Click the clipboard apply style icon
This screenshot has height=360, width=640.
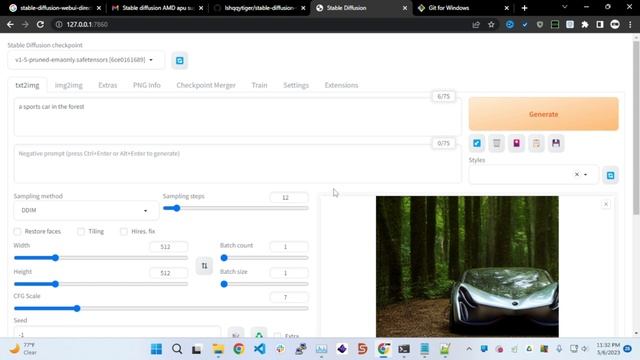click(536, 143)
